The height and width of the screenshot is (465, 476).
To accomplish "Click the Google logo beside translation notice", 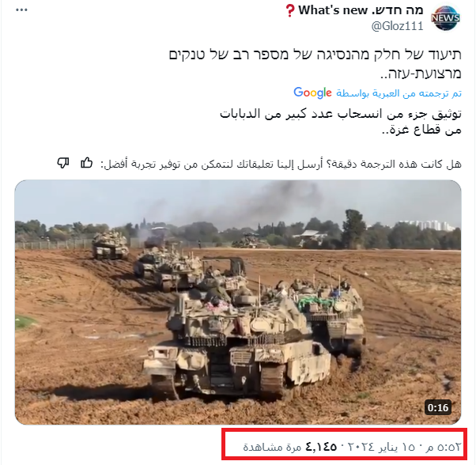I will click(312, 93).
